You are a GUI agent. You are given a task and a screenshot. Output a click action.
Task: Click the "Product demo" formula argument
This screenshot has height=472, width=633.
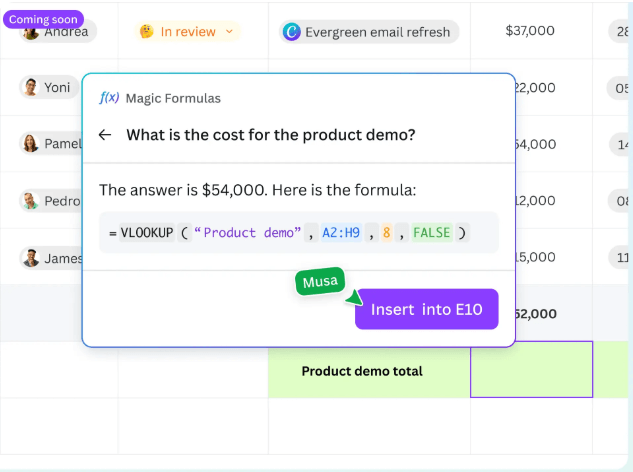tap(247, 233)
